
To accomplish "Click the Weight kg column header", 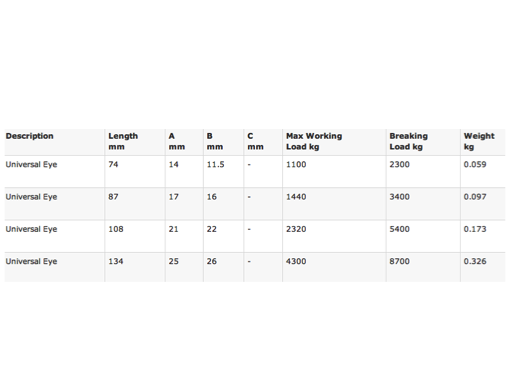I will click(479, 141).
